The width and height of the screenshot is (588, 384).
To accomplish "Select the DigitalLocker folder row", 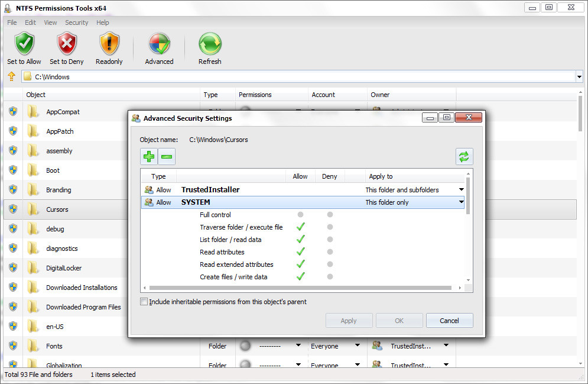I will point(64,268).
